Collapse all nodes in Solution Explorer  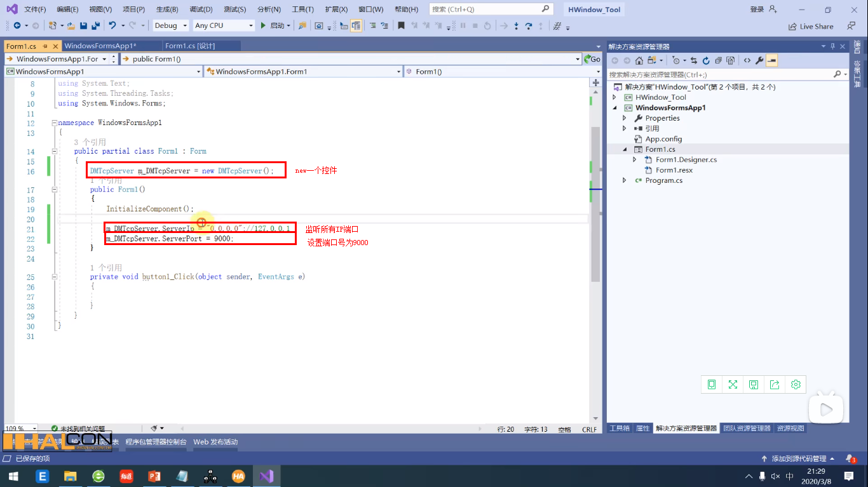[718, 60]
